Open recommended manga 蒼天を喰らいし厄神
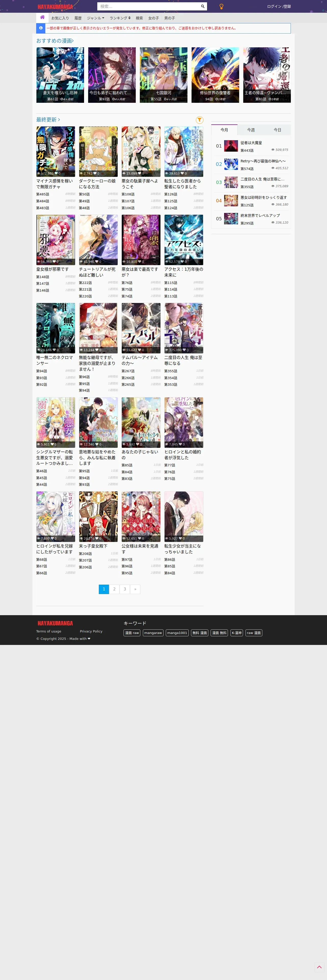The image size is (327, 980). (60, 75)
